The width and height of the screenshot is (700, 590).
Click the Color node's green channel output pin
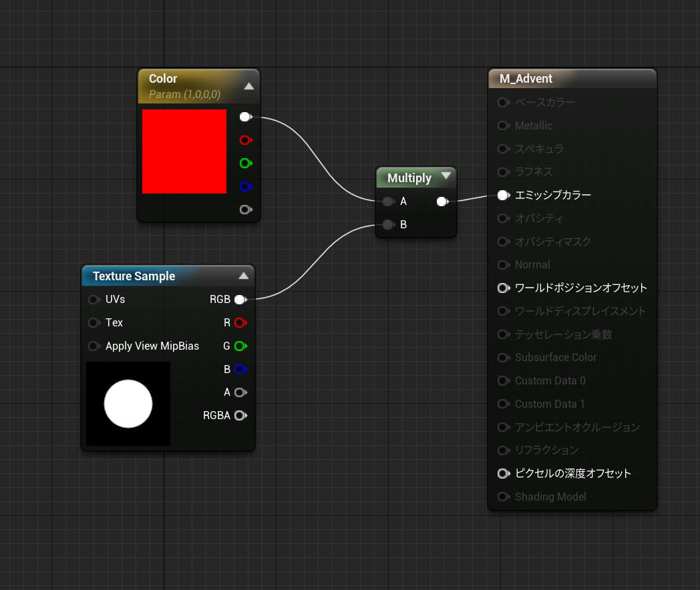246,164
